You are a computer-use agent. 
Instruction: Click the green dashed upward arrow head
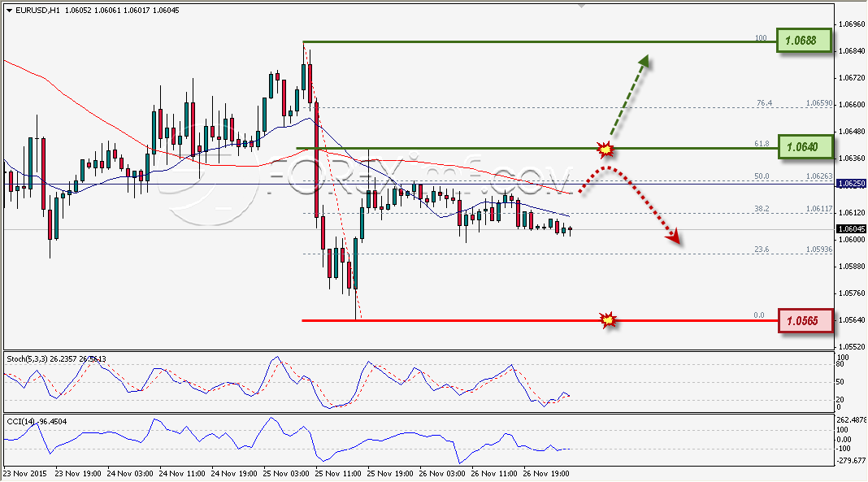pos(643,62)
